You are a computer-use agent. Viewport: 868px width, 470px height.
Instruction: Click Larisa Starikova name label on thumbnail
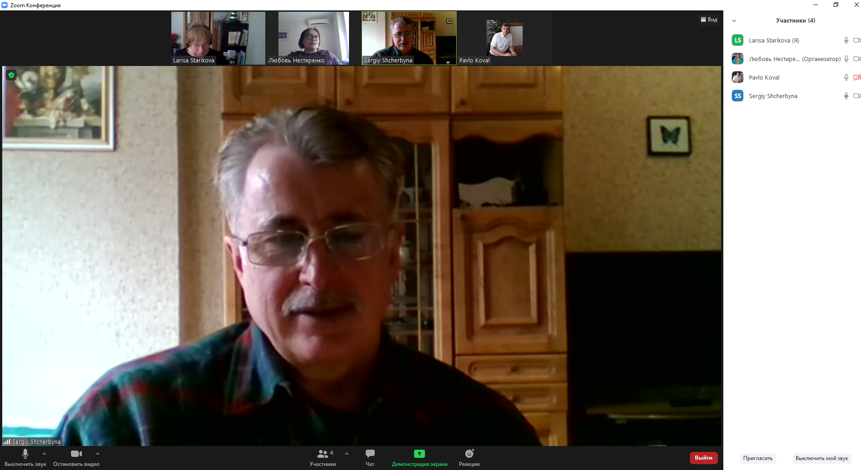tap(193, 61)
